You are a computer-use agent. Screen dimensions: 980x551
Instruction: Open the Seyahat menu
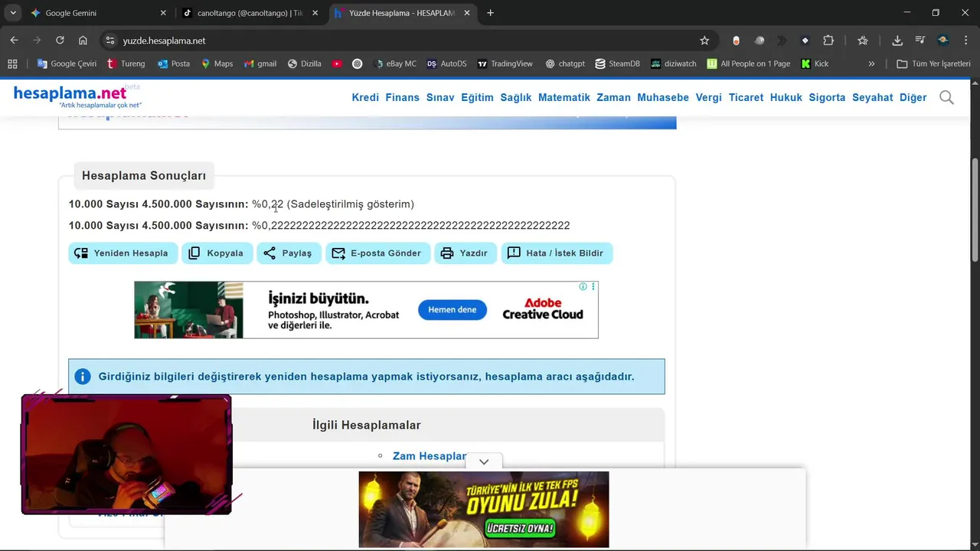[873, 97]
